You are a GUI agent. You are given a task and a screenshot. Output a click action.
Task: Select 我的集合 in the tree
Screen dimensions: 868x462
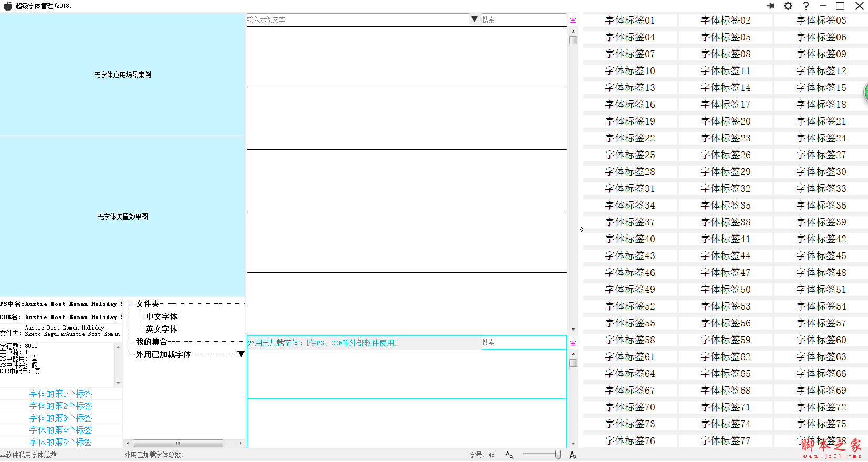[151, 342]
